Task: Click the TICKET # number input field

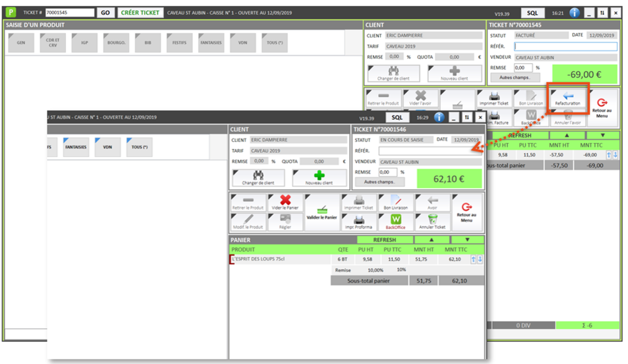Action: [70, 13]
